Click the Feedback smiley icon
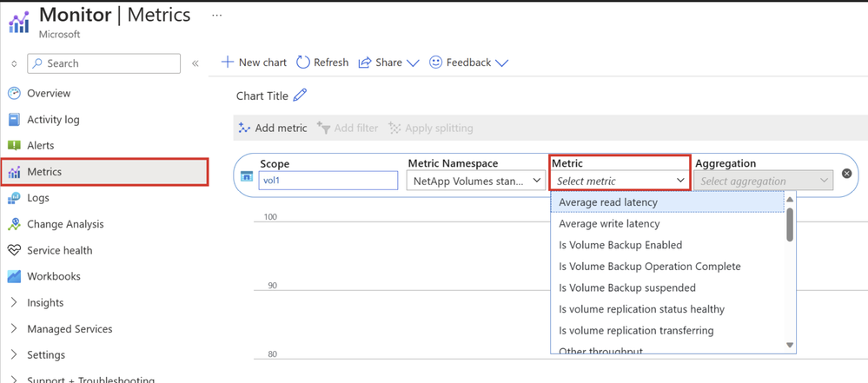 coord(436,62)
